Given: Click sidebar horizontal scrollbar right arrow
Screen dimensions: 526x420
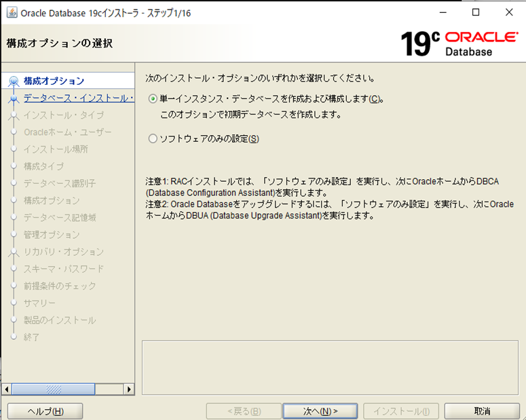Looking at the screenshot, I should [129, 389].
